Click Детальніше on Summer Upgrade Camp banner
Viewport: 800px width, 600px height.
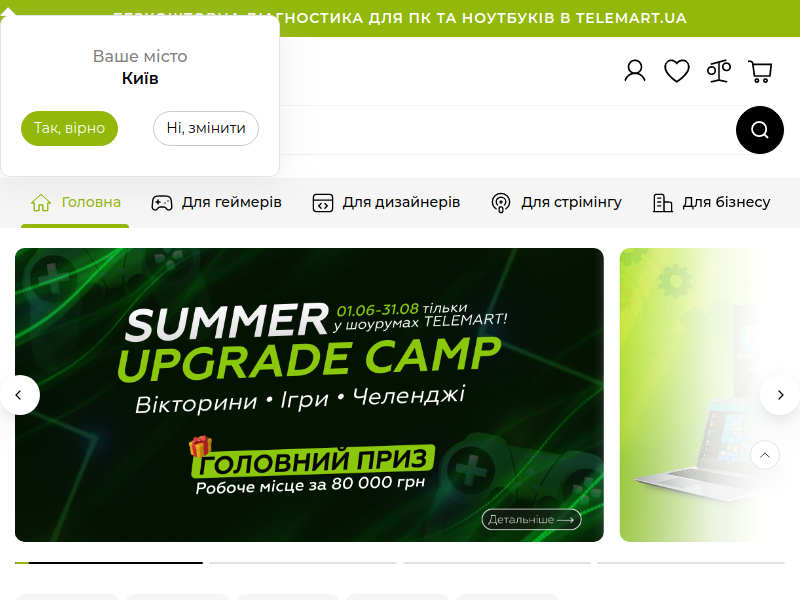(x=532, y=519)
